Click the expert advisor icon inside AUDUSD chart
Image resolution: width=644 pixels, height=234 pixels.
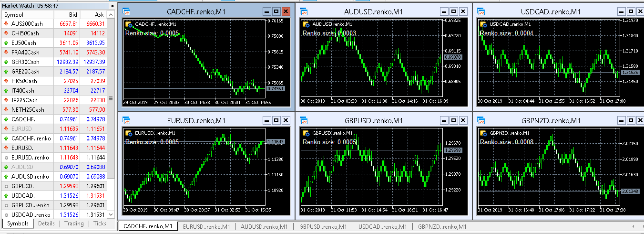tap(307, 24)
